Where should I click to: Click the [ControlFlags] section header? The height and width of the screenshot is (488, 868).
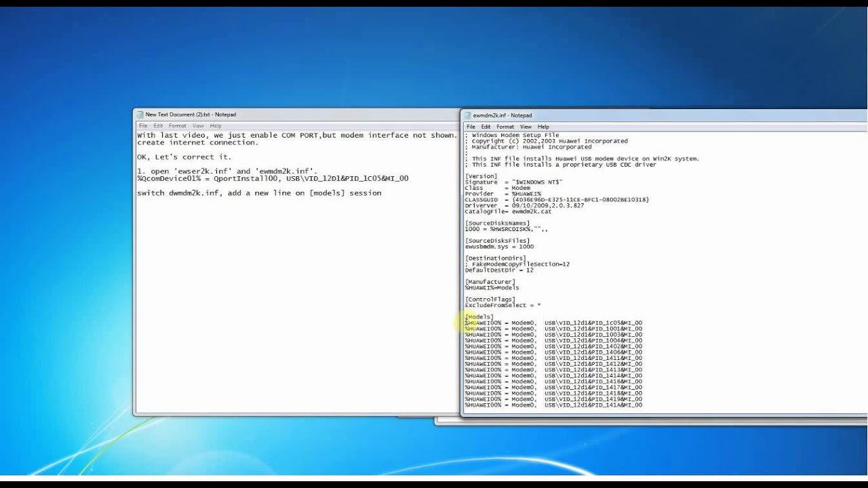tap(490, 300)
